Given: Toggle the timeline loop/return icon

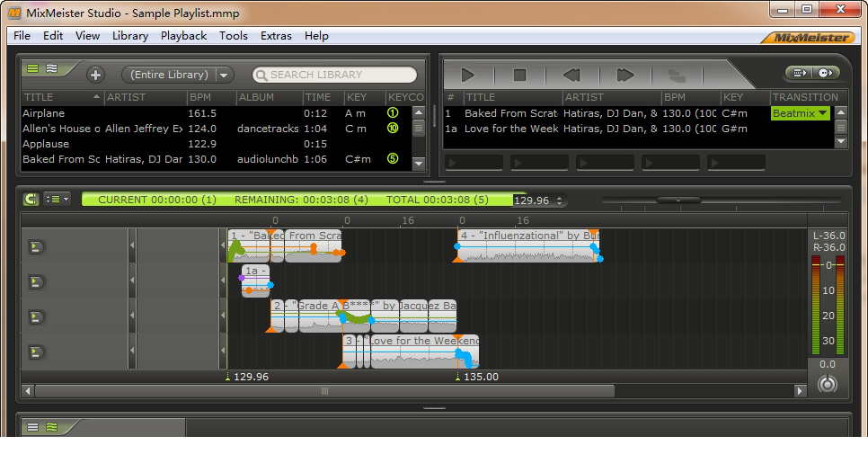Looking at the screenshot, I should [x=31, y=200].
